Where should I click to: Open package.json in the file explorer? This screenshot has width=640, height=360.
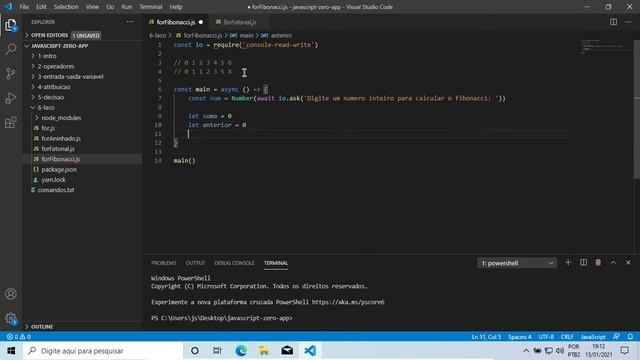[x=82, y=169]
